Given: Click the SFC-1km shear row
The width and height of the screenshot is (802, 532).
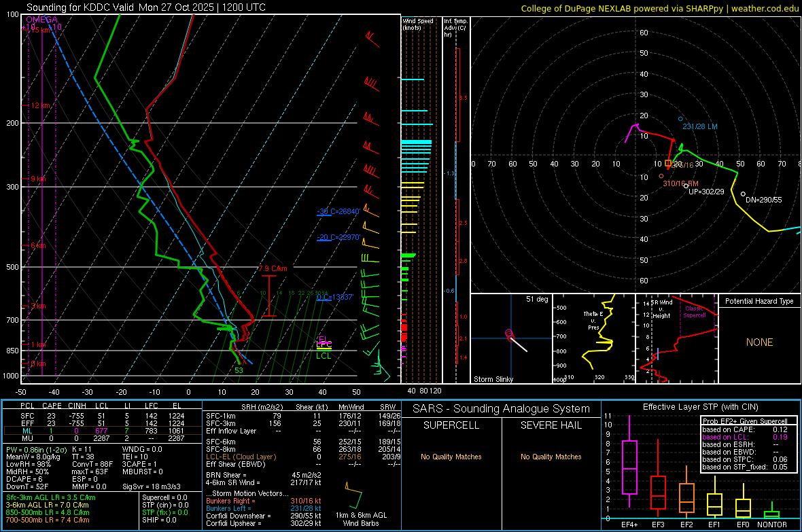Looking at the screenshot, I should tap(303, 416).
